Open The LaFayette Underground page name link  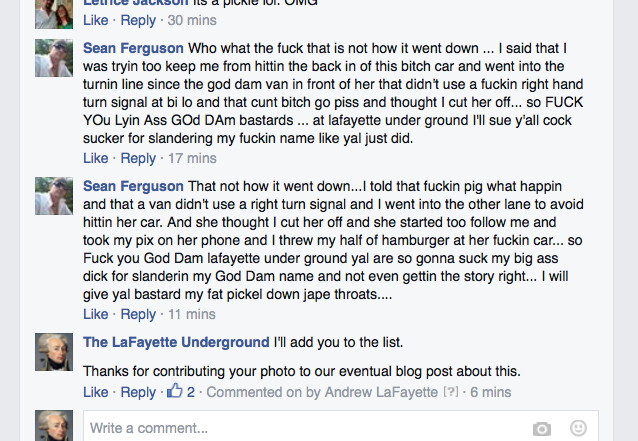coord(176,342)
